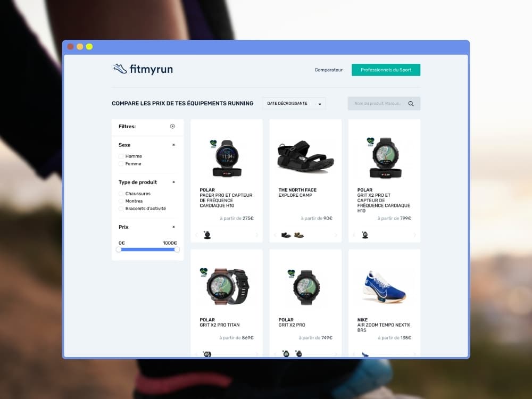This screenshot has height=399, width=532.
Task: Grab the minimum price slider handle
Action: pos(119,250)
